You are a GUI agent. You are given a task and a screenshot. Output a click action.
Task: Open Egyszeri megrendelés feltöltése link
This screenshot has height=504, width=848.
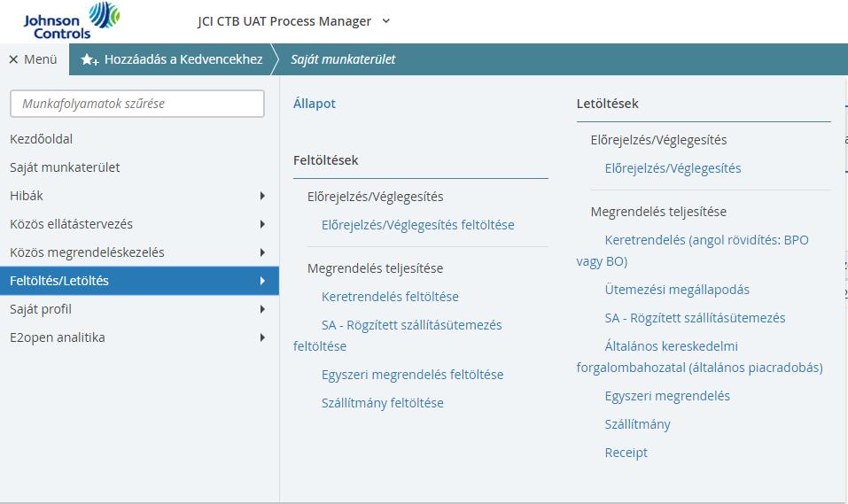413,375
